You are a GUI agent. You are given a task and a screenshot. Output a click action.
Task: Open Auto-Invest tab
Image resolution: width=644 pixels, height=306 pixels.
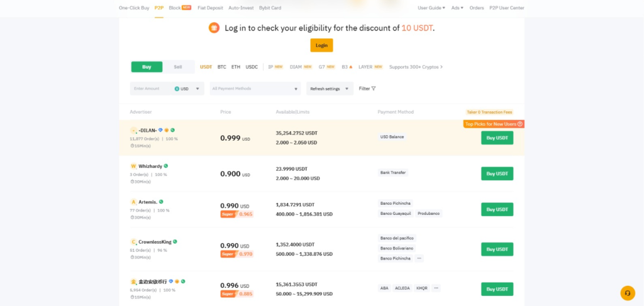click(x=241, y=8)
